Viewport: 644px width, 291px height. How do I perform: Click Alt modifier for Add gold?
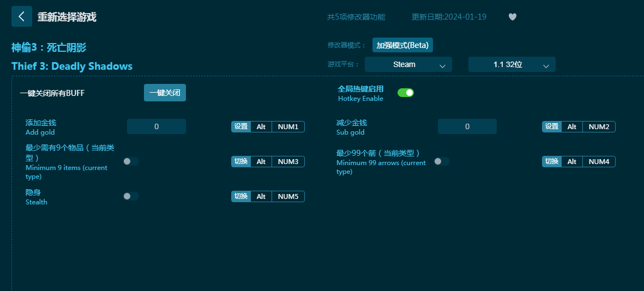[261, 126]
